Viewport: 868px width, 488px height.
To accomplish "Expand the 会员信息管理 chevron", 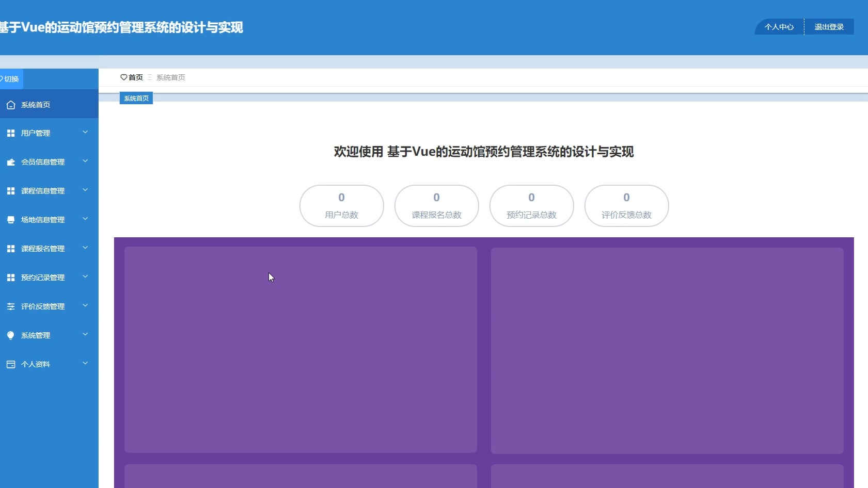I will 85,161.
